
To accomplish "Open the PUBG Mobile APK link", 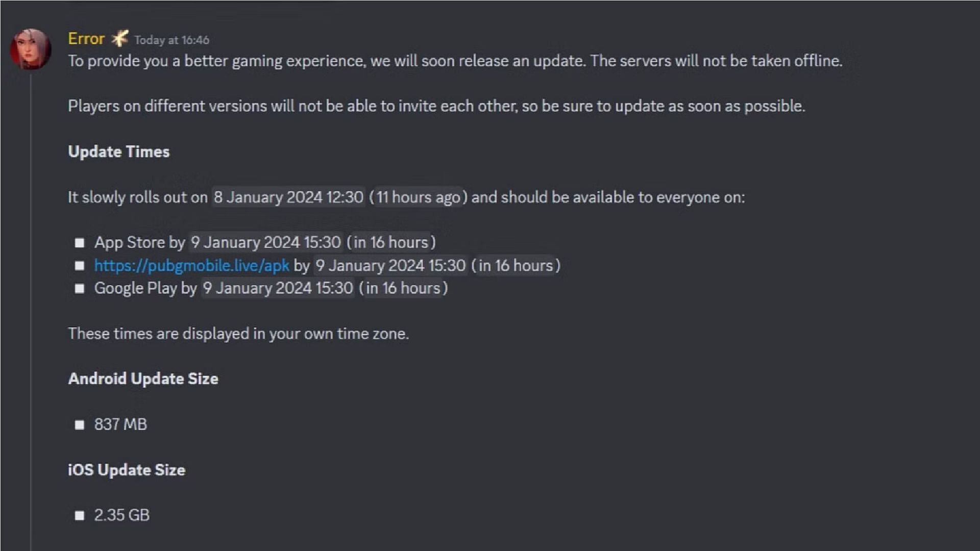I will pos(191,265).
